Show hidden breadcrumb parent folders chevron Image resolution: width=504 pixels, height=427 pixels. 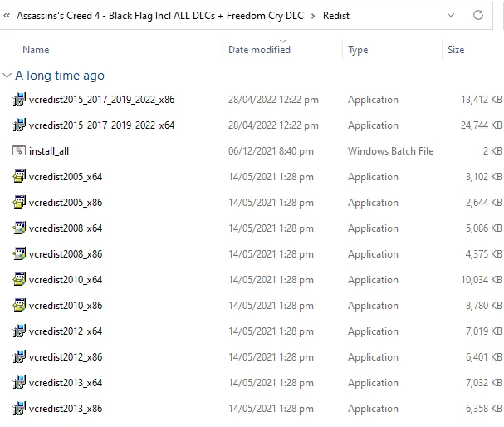point(7,16)
